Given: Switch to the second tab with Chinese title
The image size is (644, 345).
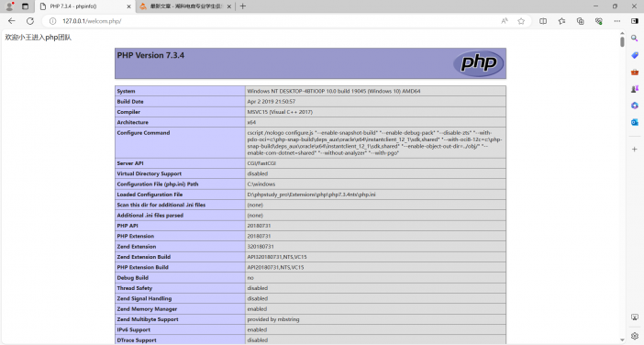Looking at the screenshot, I should coord(185,6).
